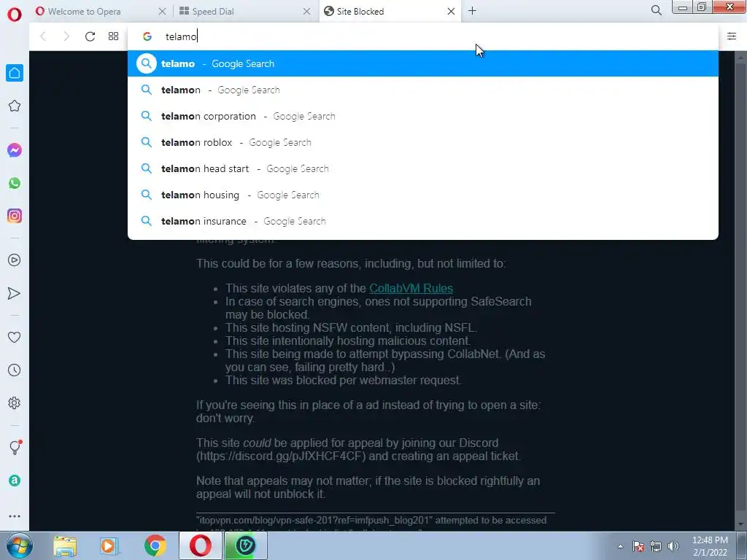
Task: Go to Opera sidebar Home icon
Action: [15, 73]
